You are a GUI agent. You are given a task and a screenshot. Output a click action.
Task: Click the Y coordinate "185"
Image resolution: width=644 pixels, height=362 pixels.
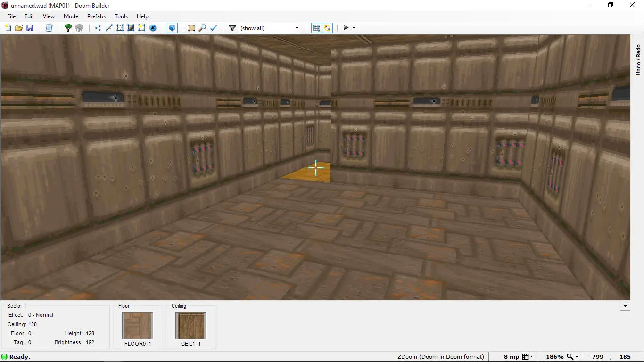625,357
